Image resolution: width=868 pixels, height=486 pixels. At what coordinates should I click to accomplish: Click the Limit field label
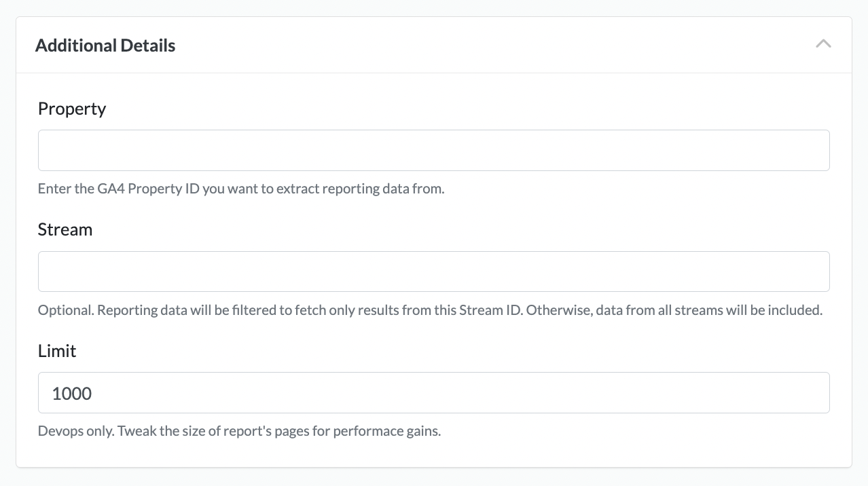[57, 351]
